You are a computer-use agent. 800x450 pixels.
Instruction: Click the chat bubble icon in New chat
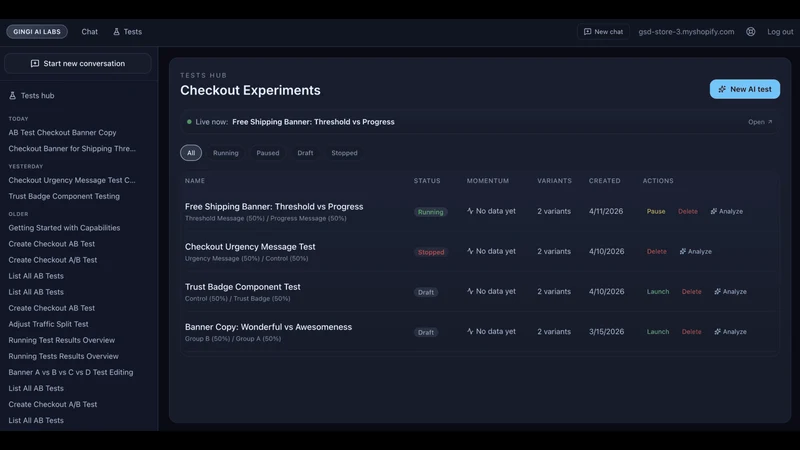[x=587, y=32]
